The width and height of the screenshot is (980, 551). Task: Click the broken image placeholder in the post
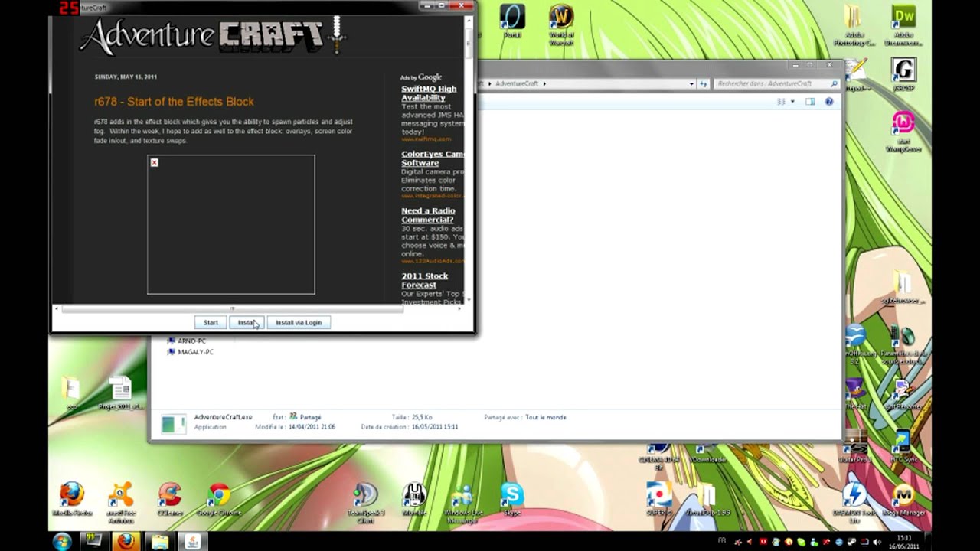coord(230,224)
